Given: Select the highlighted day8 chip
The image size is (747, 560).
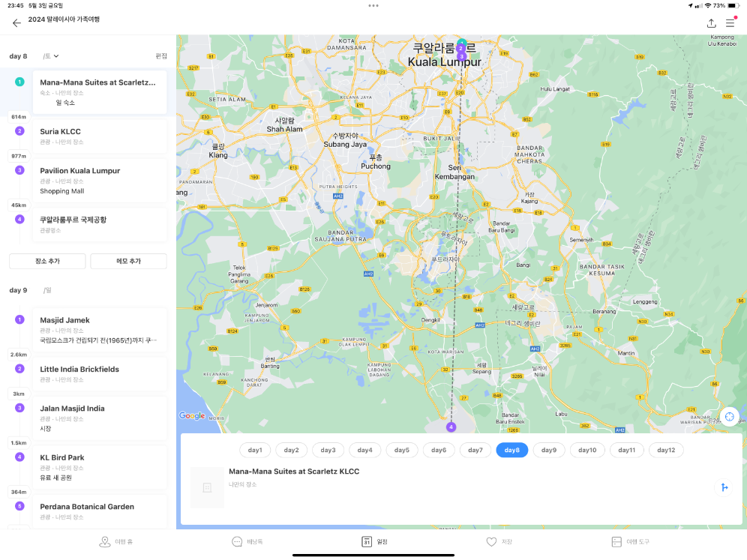Looking at the screenshot, I should click(x=512, y=450).
